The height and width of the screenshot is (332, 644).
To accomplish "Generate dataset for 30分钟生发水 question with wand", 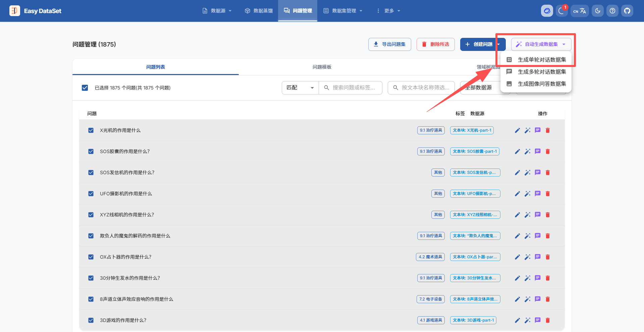I will [528, 278].
